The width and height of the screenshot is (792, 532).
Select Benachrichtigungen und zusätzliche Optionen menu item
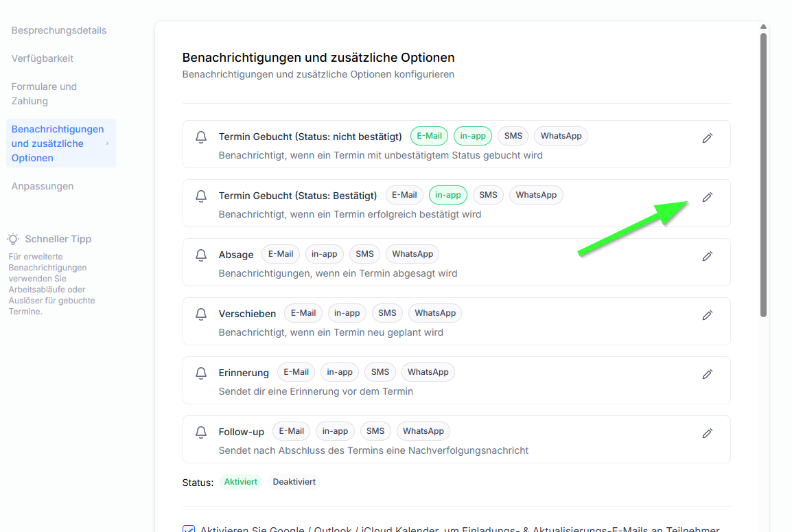(60, 143)
